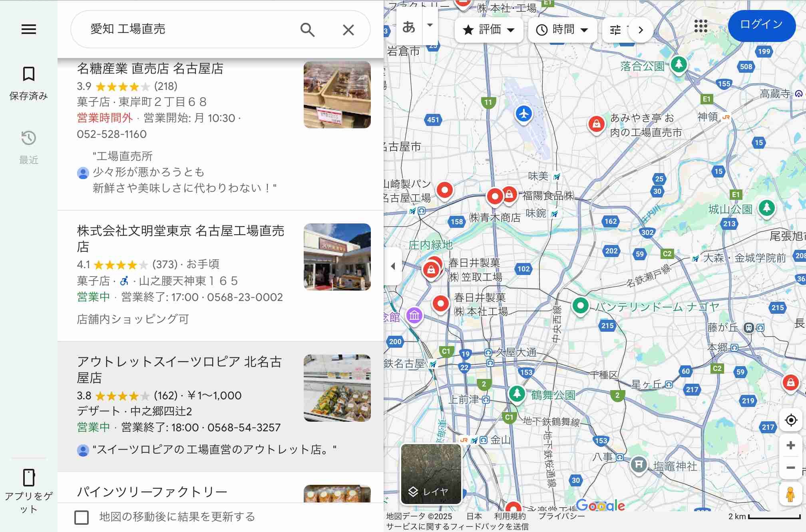Viewport: 806px width, 532px height.
Task: Show more filter chips with right chevron
Action: pos(641,30)
